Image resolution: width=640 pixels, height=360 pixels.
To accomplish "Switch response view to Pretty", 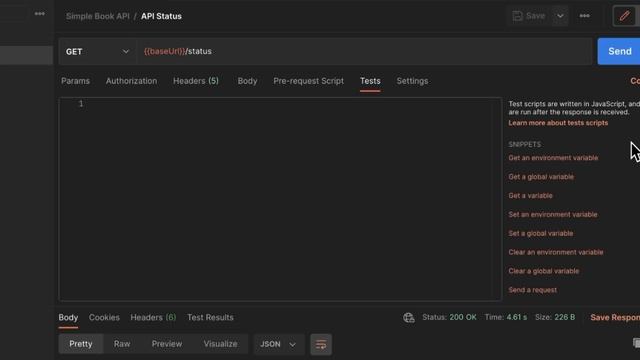I will pos(81,344).
